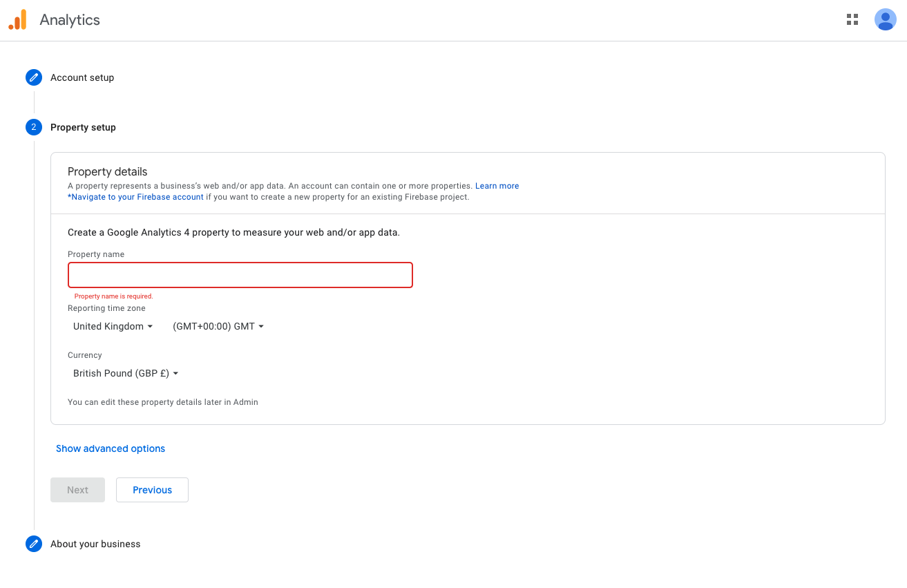Open the United Kingdom country dropdown
907x588 pixels.
113,326
